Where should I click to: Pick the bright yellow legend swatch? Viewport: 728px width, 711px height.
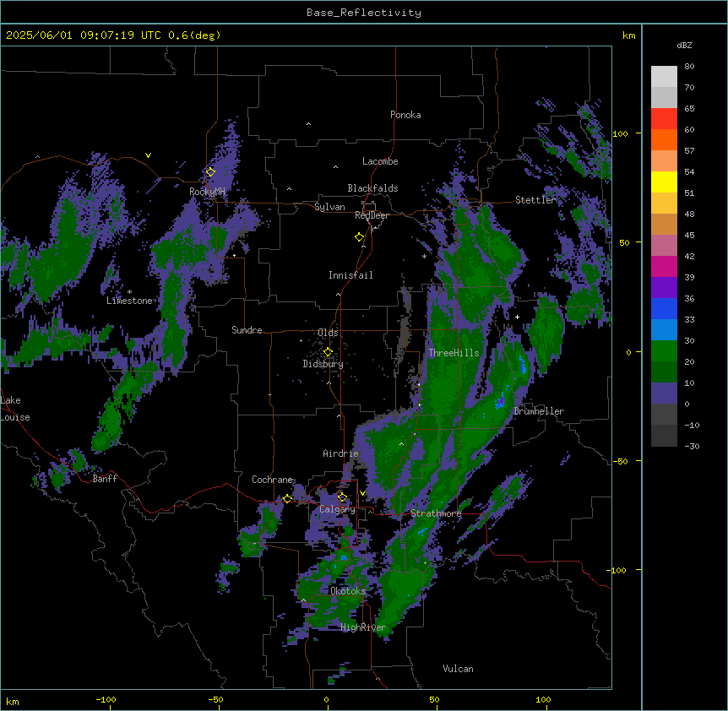pos(664,182)
